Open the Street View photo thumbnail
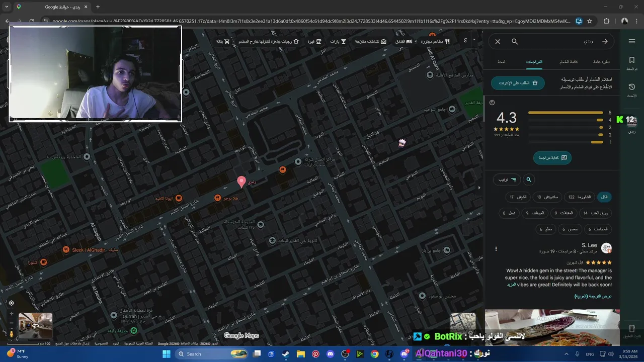This screenshot has width=644, height=362. pyautogui.click(x=35, y=326)
